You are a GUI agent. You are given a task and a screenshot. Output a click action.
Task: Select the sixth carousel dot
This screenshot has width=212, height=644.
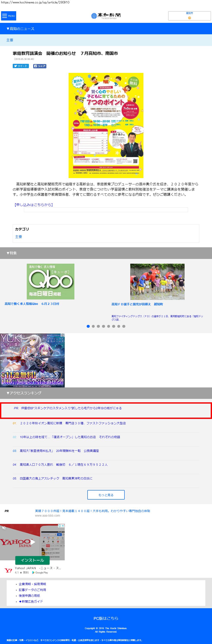tap(114, 326)
